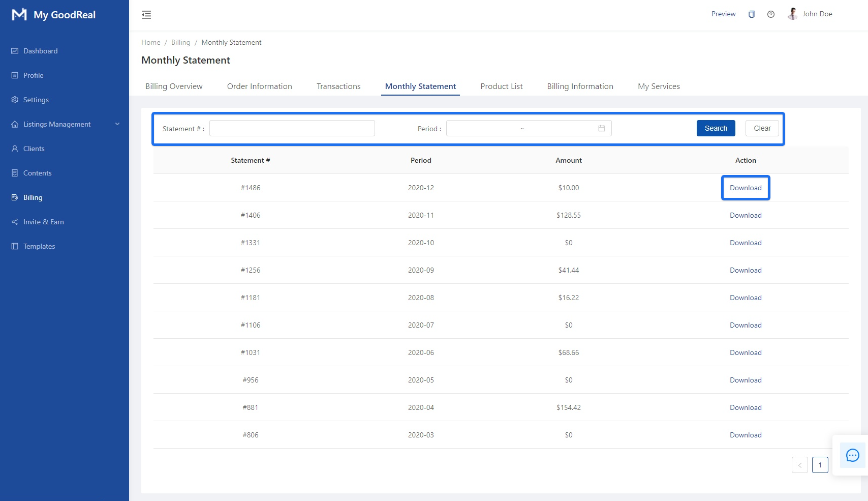Viewport: 868px width, 501px height.
Task: Open the Period date range picker
Action: [x=522, y=128]
